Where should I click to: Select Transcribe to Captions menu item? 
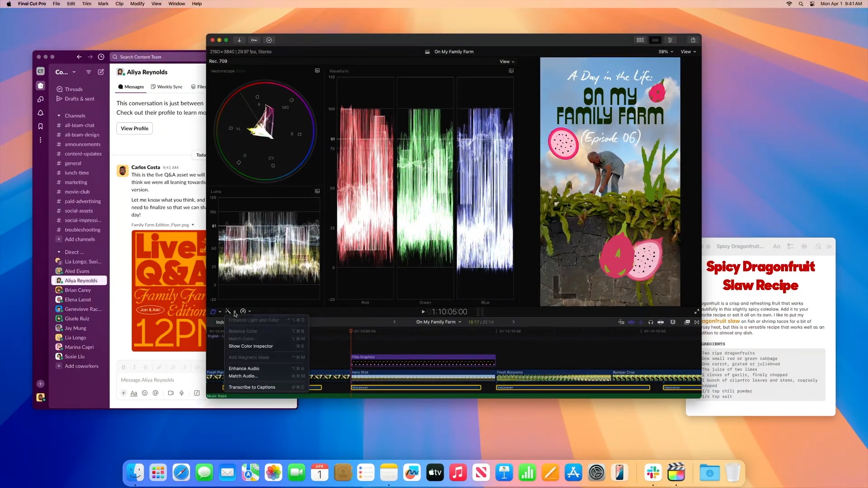tap(252, 387)
